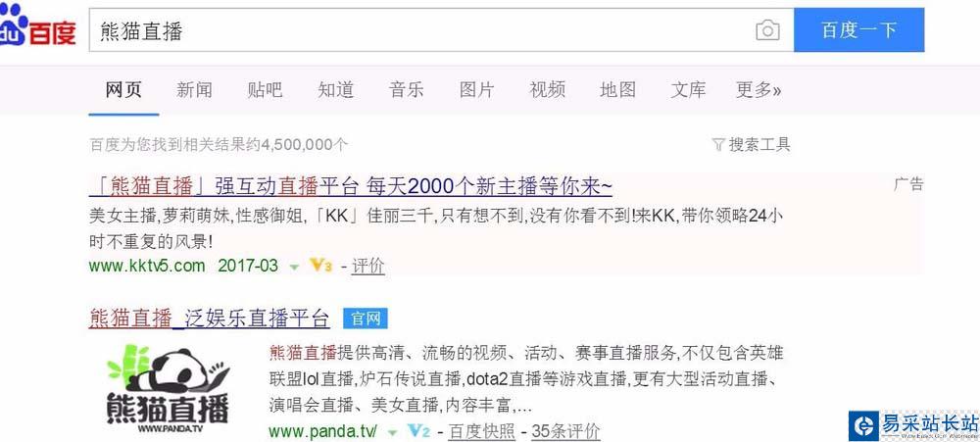Image resolution: width=980 pixels, height=442 pixels.
Task: Expand the green arrow after kktv5.com date
Action: pos(294,267)
